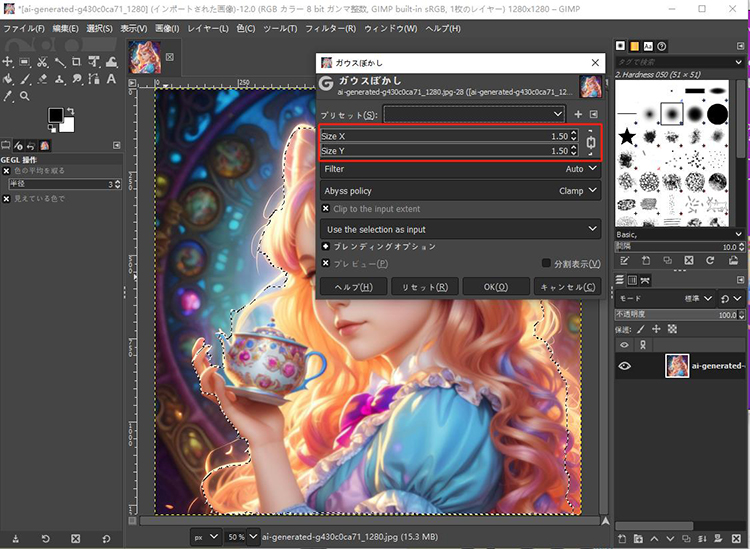Toggle プレビュー(P) checkbox in blur dialog
This screenshot has width=750, height=549.
tap(326, 264)
